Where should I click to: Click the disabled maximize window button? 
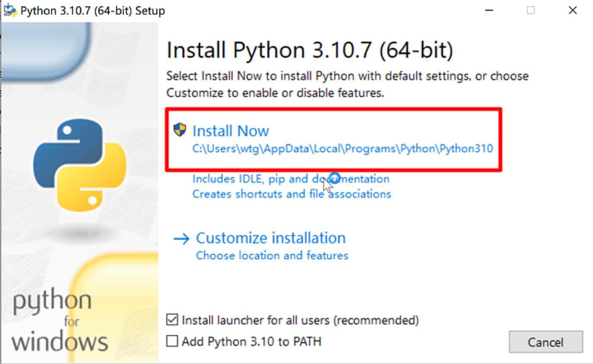click(x=531, y=10)
